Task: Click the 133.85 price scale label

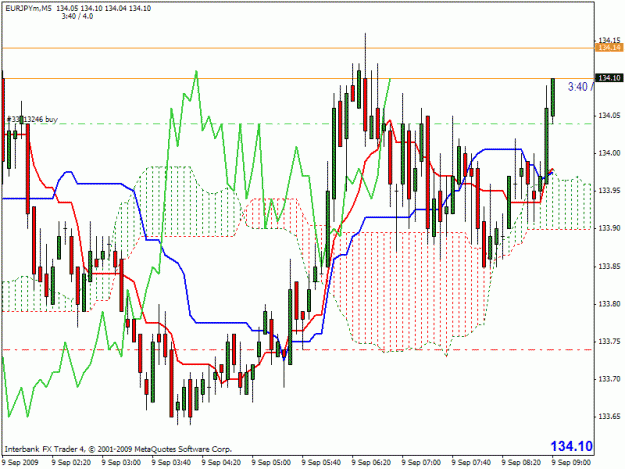Action: tap(609, 266)
